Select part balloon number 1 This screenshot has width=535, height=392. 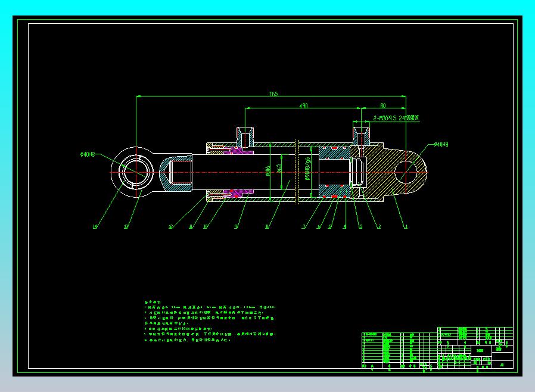point(406,226)
